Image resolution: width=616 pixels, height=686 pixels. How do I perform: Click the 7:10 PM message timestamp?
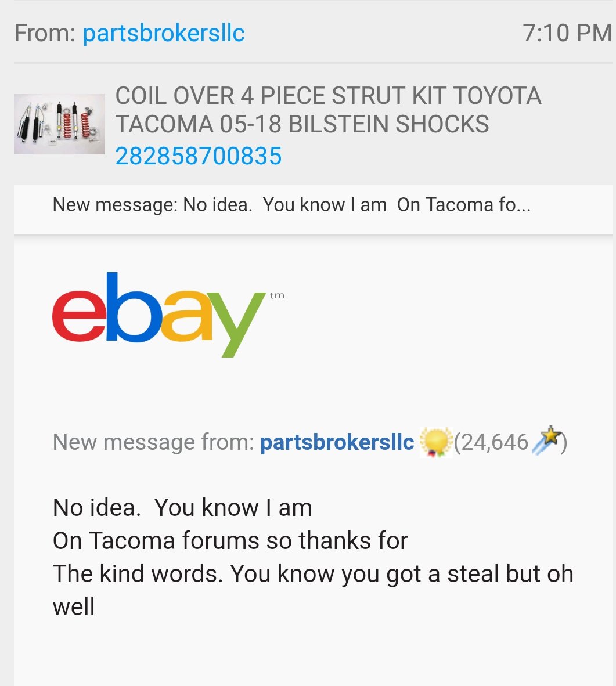pyautogui.click(x=567, y=33)
